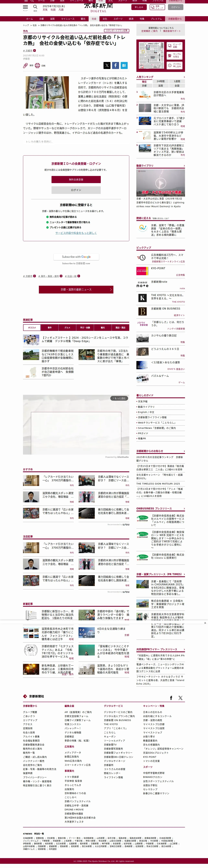This screenshot has width=208, height=868.
Task: Share article on Facebook
Action: click(x=115, y=65)
